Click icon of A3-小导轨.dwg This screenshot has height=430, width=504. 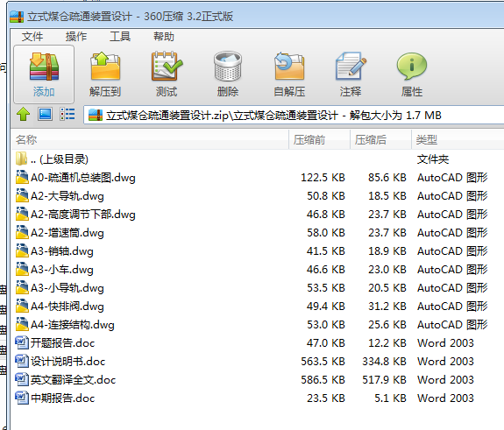point(22,287)
